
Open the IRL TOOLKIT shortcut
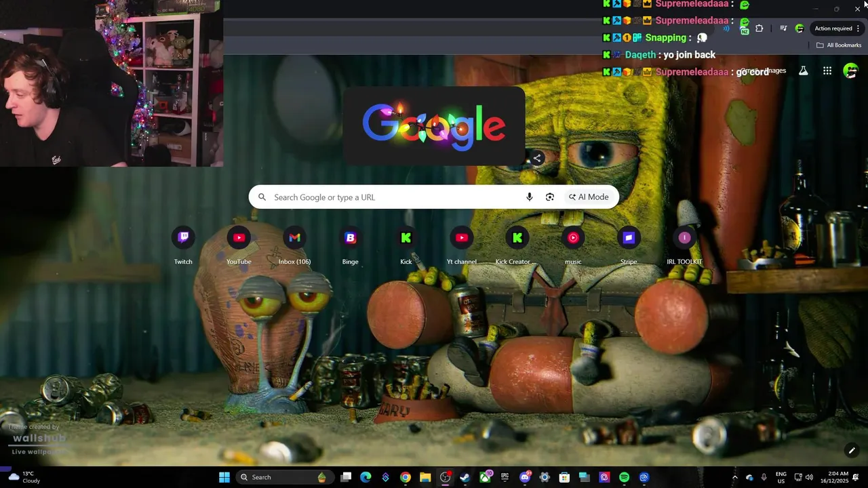pos(684,245)
